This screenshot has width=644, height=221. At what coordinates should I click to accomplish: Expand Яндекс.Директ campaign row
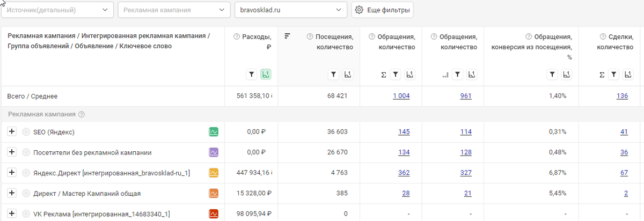12,172
